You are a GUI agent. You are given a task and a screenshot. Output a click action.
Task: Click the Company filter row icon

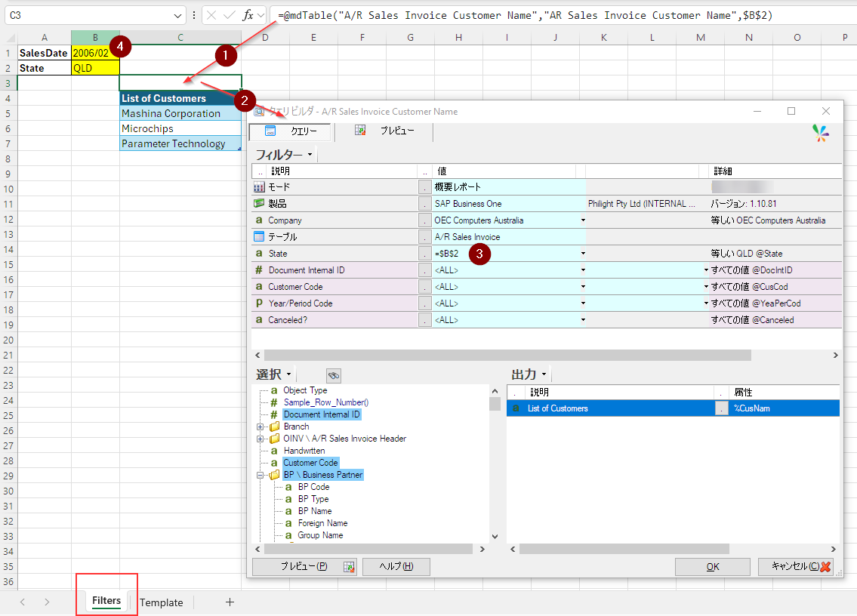coord(259,220)
